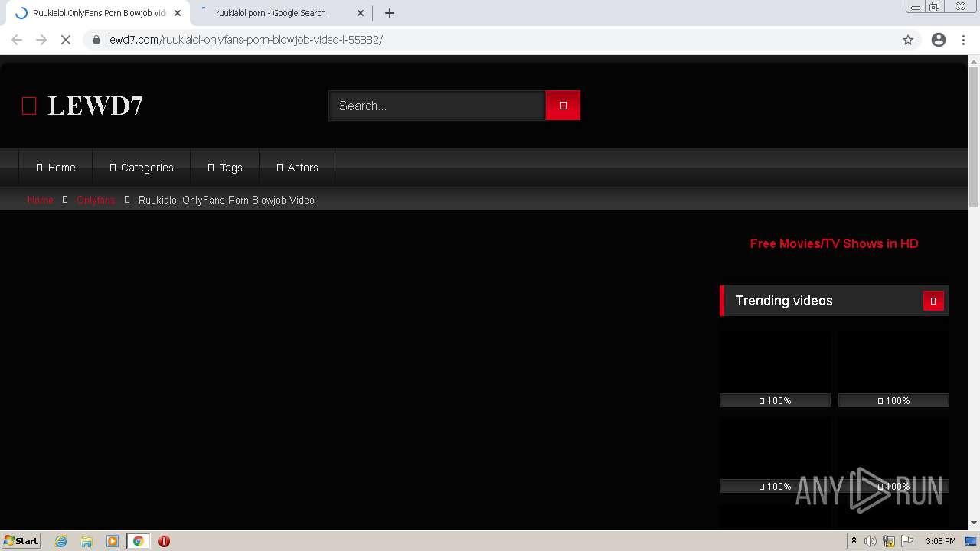The height and width of the screenshot is (551, 980).
Task: Open Free Movies/TV Shows in HD link
Action: pos(835,243)
